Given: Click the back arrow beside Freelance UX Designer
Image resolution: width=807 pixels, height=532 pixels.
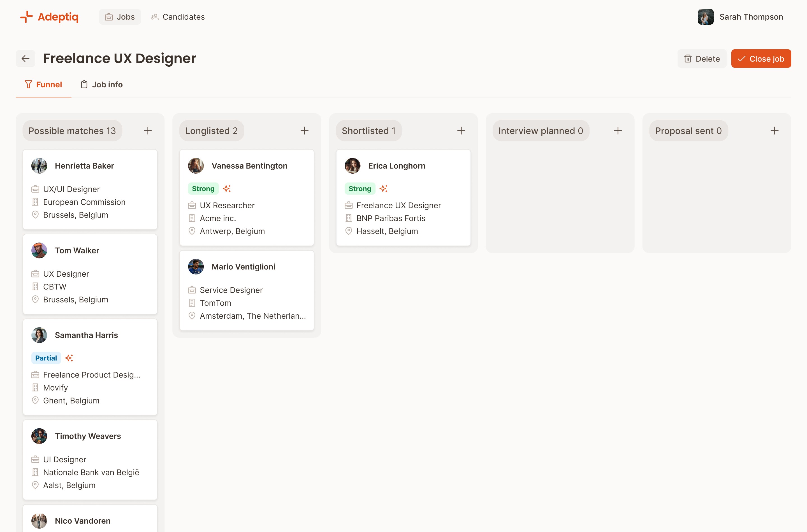Looking at the screenshot, I should 25,58.
